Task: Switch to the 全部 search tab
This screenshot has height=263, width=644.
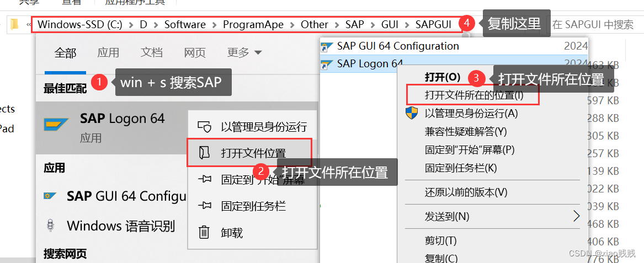Action: tap(65, 52)
